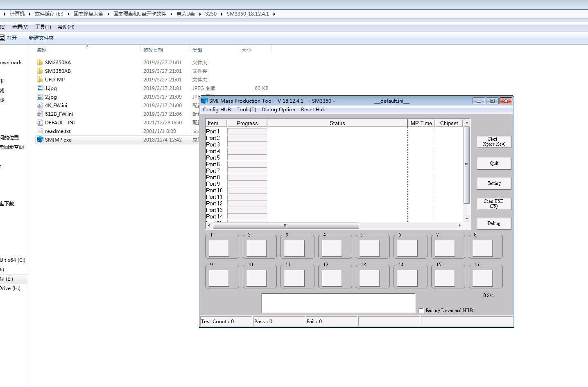Click the 1.jpg image file icon
The width and height of the screenshot is (588, 387).
[x=40, y=88]
